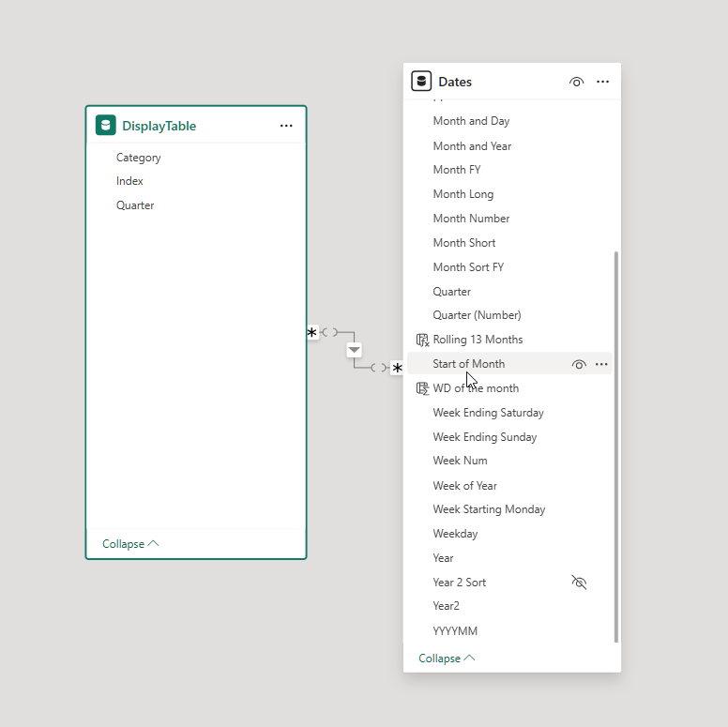Screen dimensions: 728x727
Task: Click the relationship filter direction arrow
Action: pyautogui.click(x=355, y=350)
